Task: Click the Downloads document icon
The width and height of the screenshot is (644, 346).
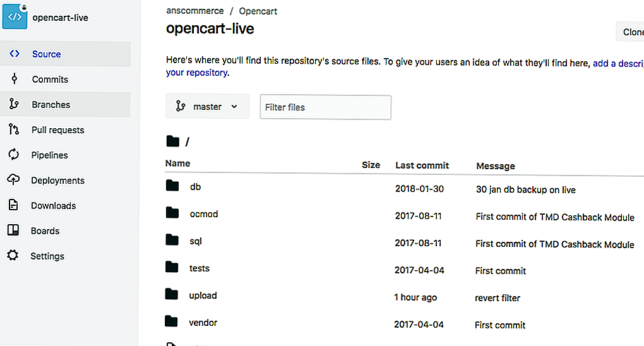Action: click(x=13, y=206)
